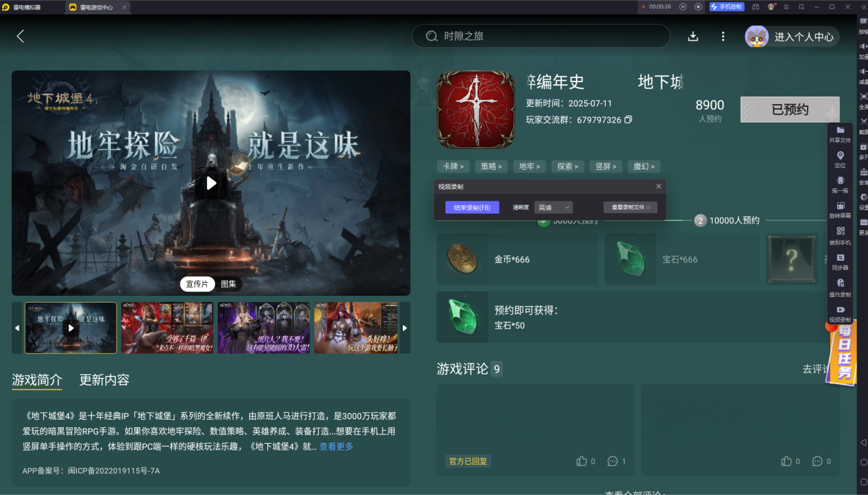Show previous thumbnails with left arrow
The width and height of the screenshot is (868, 495).
(17, 328)
